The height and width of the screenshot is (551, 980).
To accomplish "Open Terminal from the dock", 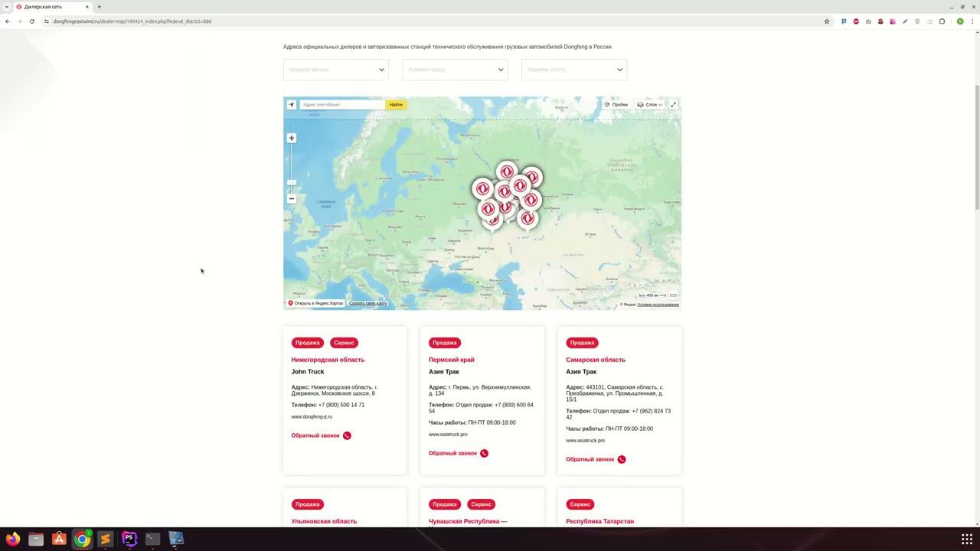I will click(152, 539).
